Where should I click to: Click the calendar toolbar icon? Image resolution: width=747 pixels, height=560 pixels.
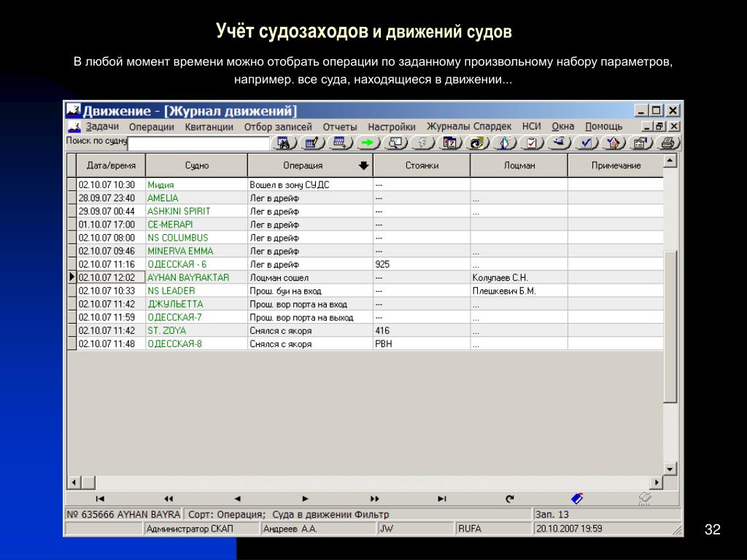coord(449,142)
